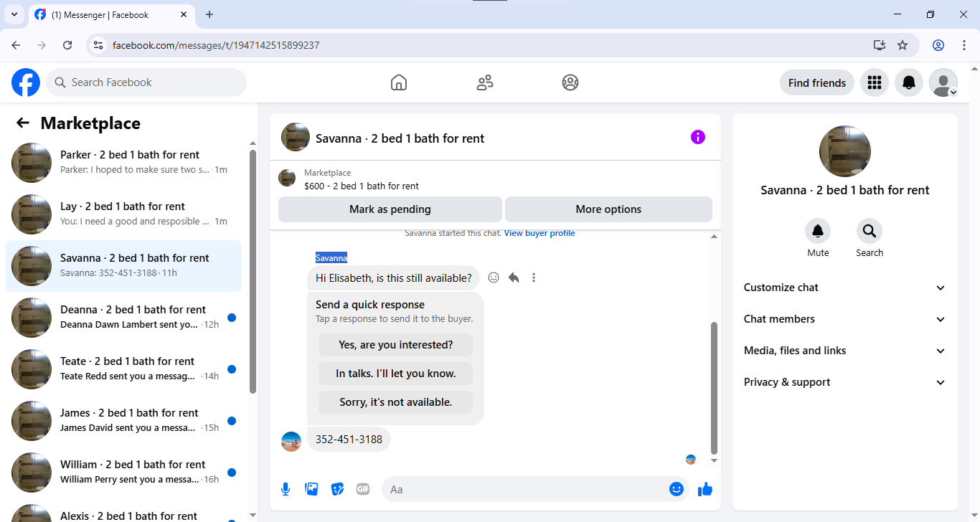Screen dimensions: 980x522
Task: Open the account profile avatar menu
Action: pos(943,82)
